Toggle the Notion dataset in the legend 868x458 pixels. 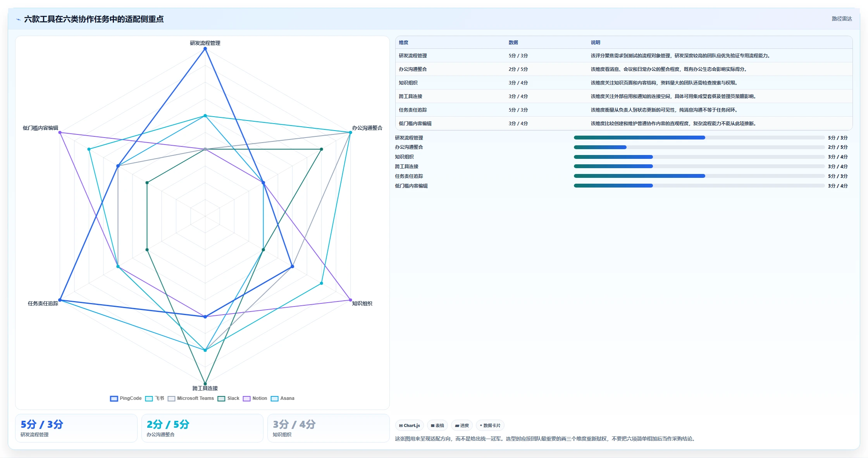pos(255,398)
